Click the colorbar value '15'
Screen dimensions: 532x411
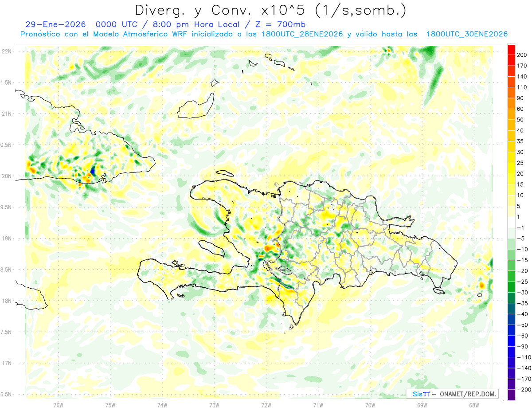[x=520, y=184]
